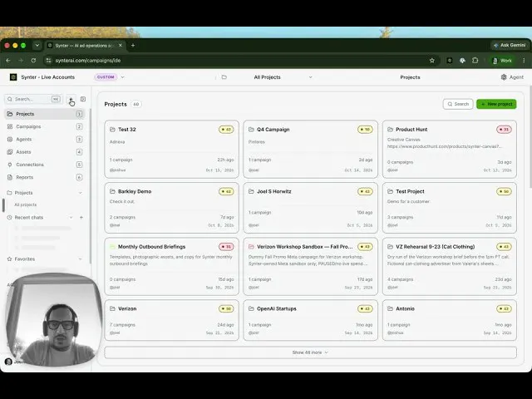Add a new chat with the plus icon
This screenshot has height=399, width=532.
point(81,218)
